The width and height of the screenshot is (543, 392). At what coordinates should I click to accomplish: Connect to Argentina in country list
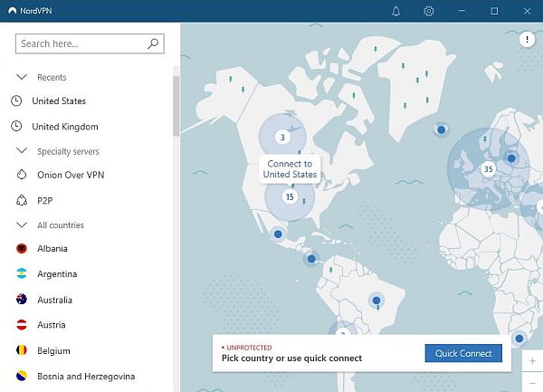coord(57,274)
